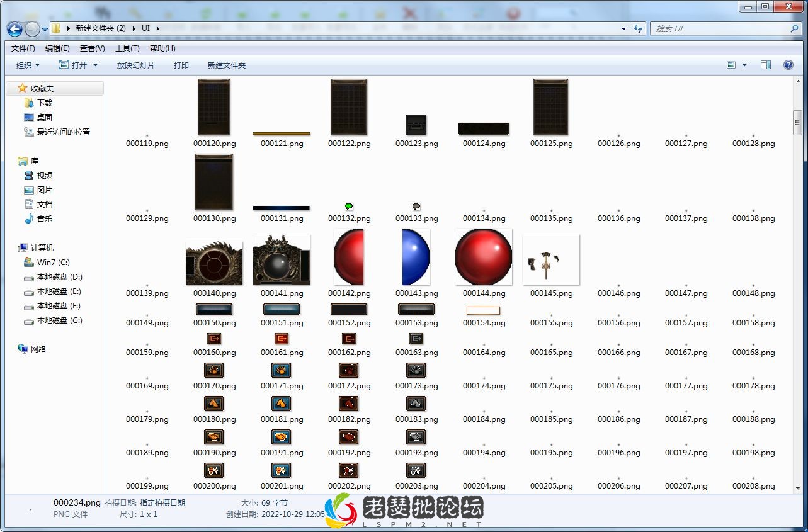The height and width of the screenshot is (532, 808).
Task: Select gray chat bubble 000133.png
Action: tap(416, 207)
